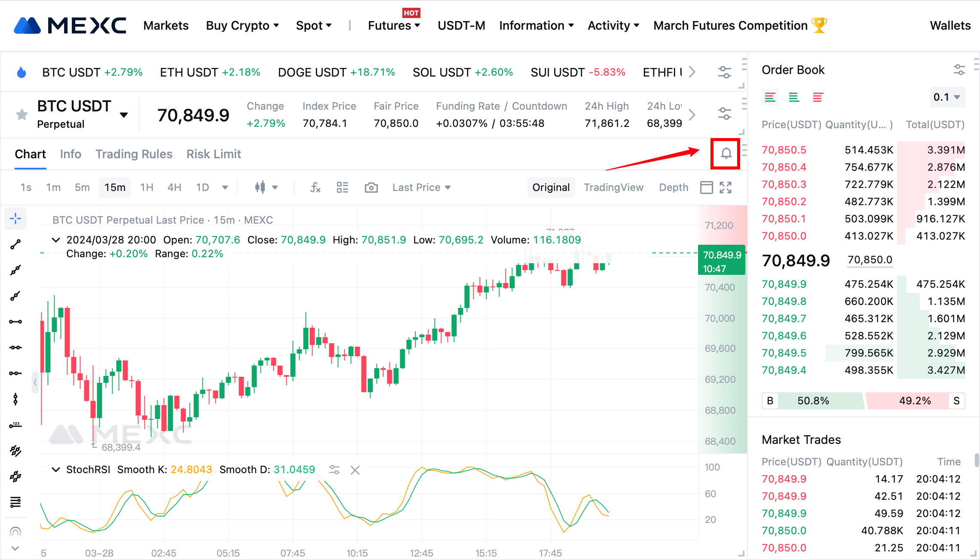Open the indicators fx function icon

point(315,188)
